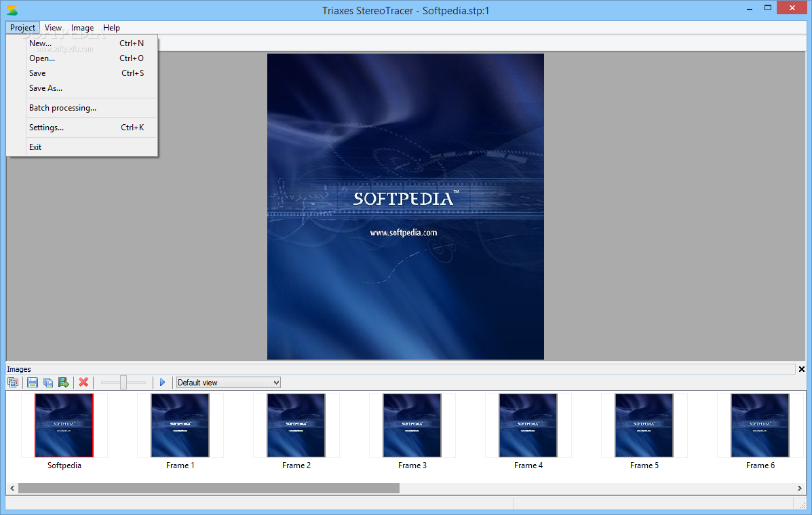Viewport: 812px width, 515px height.
Task: Select the Softpedia thumbnail
Action: click(64, 425)
